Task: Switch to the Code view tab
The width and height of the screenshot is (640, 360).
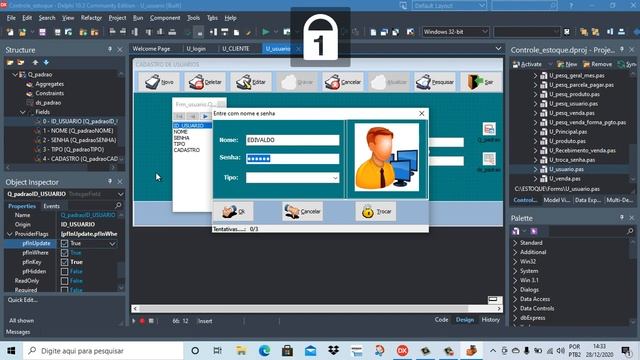Action: tap(441, 320)
